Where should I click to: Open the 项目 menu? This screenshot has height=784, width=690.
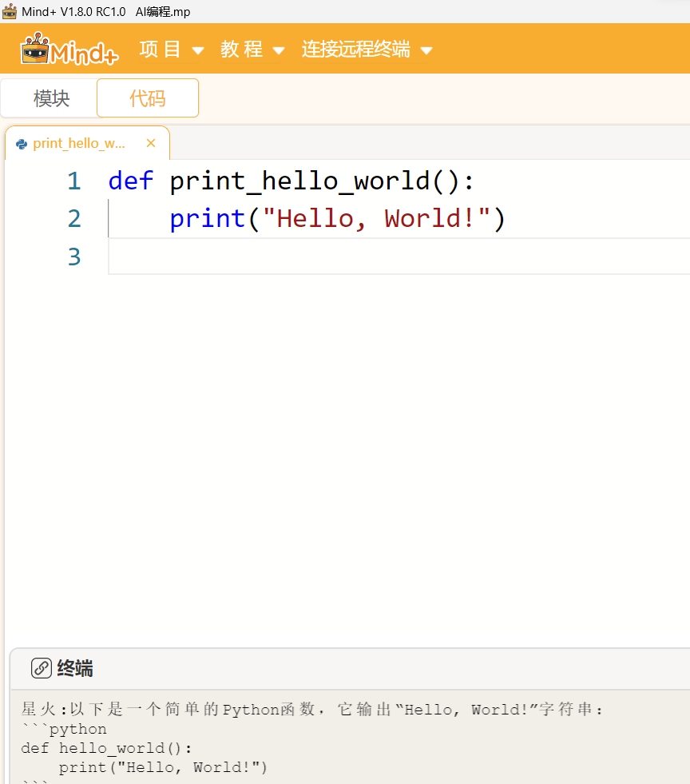160,50
